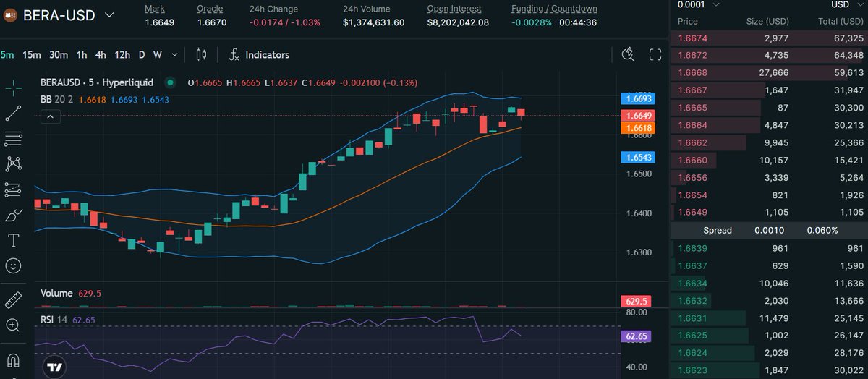
Task: Switch to the 4h timeframe
Action: (x=101, y=54)
